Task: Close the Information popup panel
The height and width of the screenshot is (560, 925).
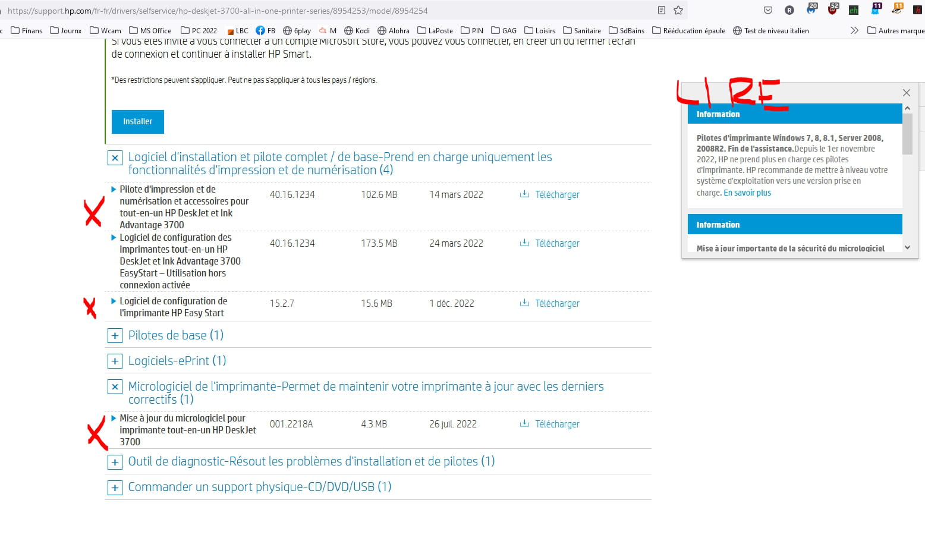Action: (907, 93)
